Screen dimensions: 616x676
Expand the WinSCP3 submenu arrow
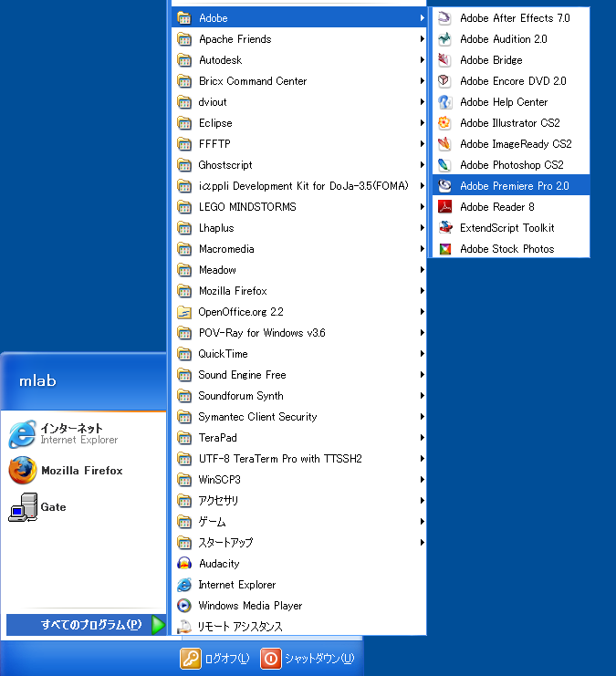(x=422, y=480)
